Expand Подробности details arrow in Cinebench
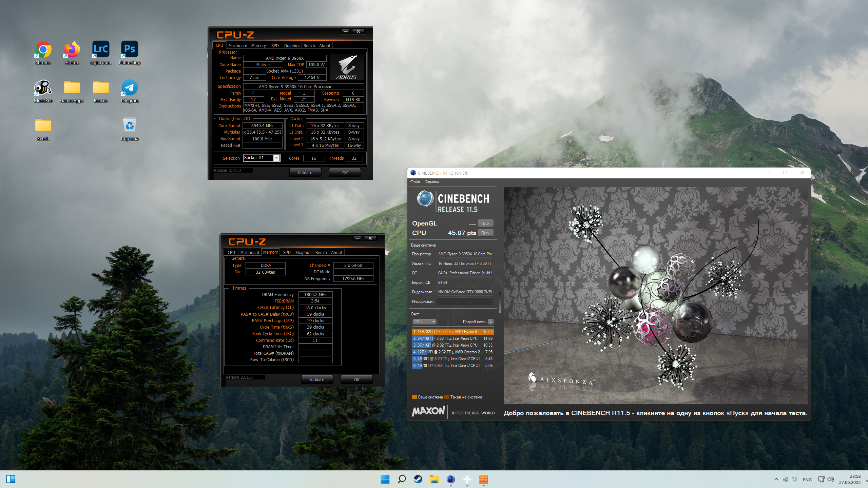The width and height of the screenshot is (868, 488). pyautogui.click(x=491, y=322)
